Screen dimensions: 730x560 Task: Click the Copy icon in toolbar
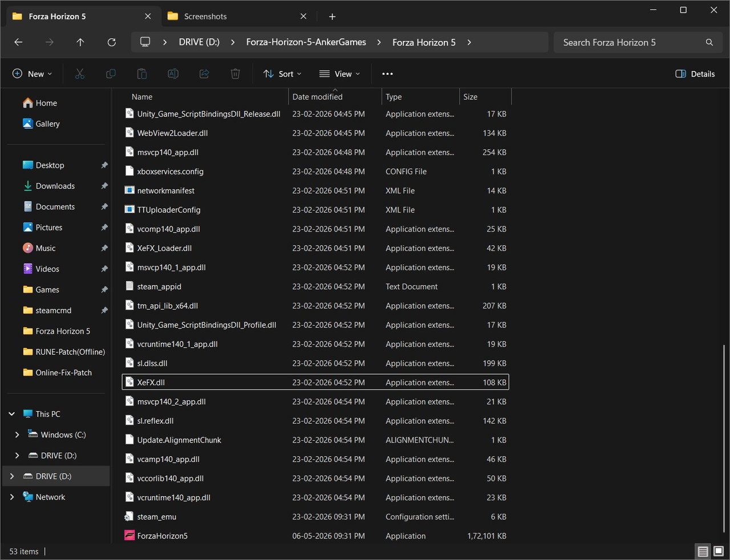coord(111,74)
